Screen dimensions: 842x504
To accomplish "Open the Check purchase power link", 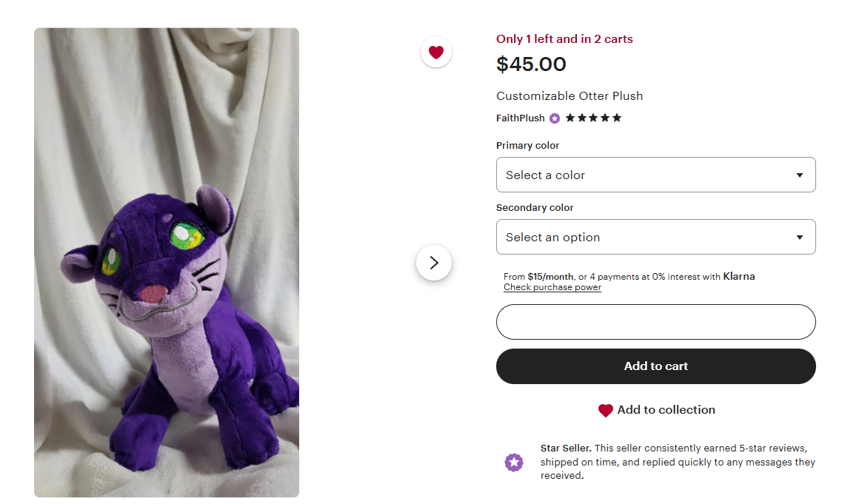I will tap(552, 287).
